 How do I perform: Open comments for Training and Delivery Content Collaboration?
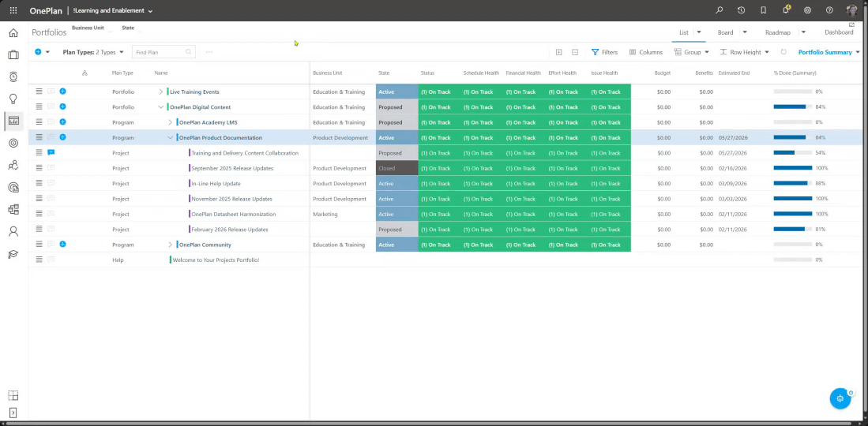[51, 153]
